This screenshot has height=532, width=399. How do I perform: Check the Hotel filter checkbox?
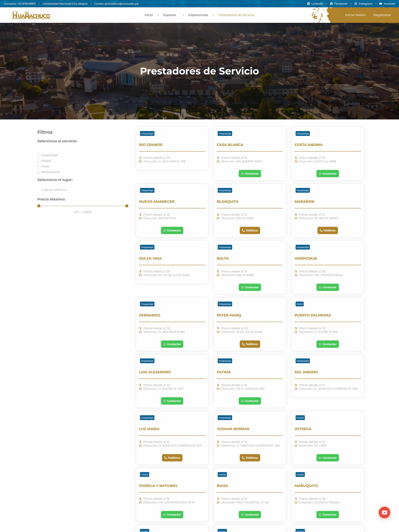(x=39, y=166)
